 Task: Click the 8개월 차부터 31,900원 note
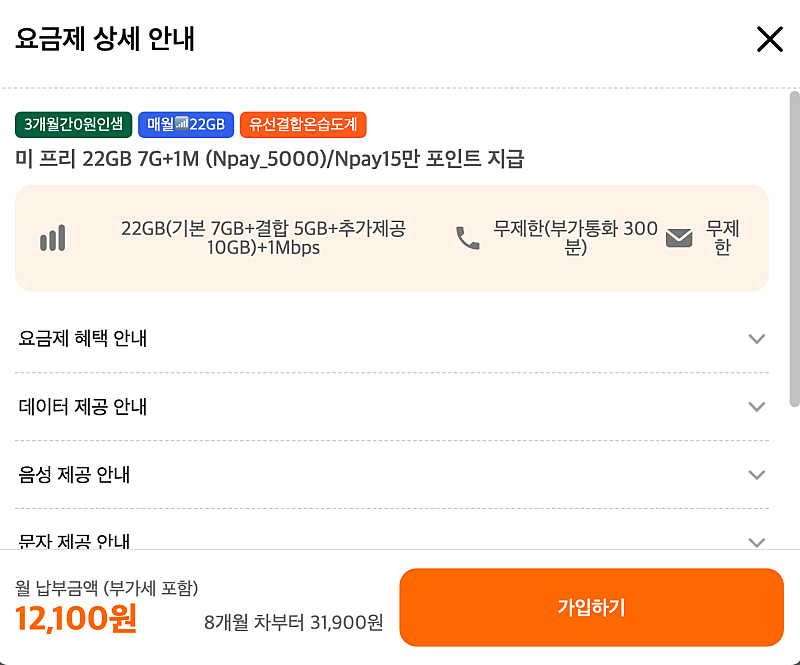click(293, 622)
